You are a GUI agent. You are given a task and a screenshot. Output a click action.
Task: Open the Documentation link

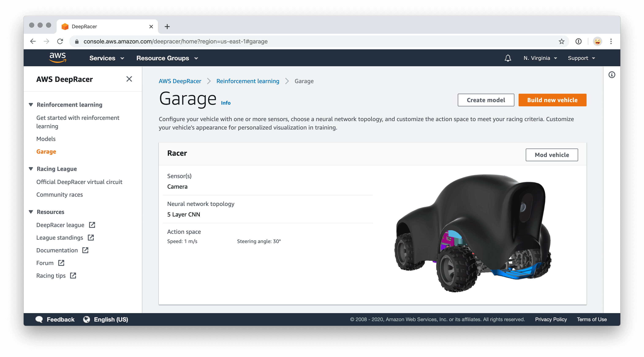(x=57, y=250)
